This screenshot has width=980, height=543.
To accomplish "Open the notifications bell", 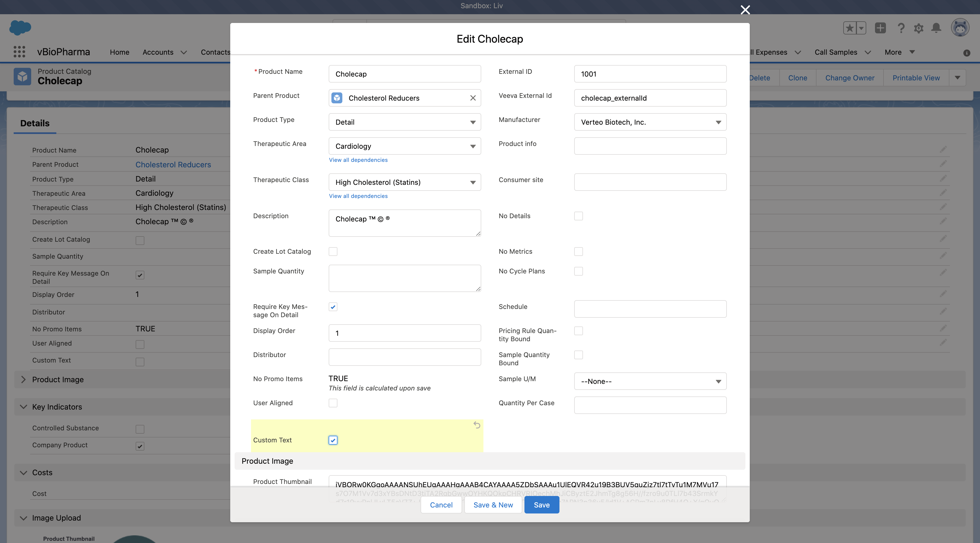I will click(936, 28).
